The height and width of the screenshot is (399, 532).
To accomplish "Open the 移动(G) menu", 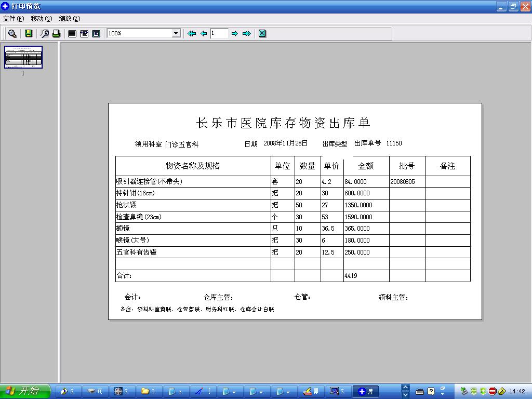I will pyautogui.click(x=42, y=19).
